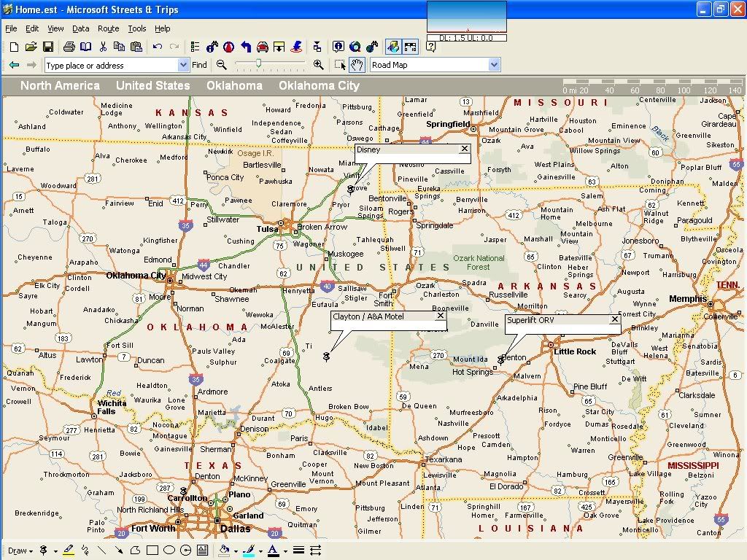
Task: Jump to the North America breadcrumb
Action: click(60, 86)
